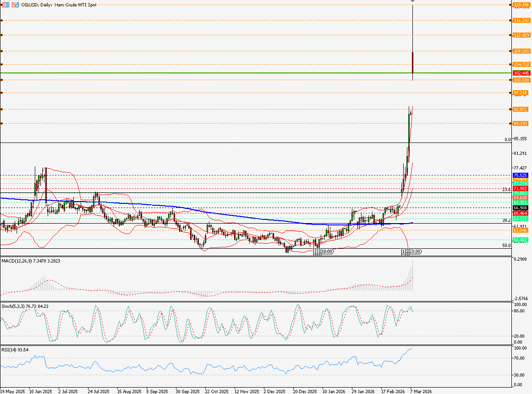Click the 7 Mar 2026 date label
This screenshot has width=532, height=394.
tap(421, 392)
